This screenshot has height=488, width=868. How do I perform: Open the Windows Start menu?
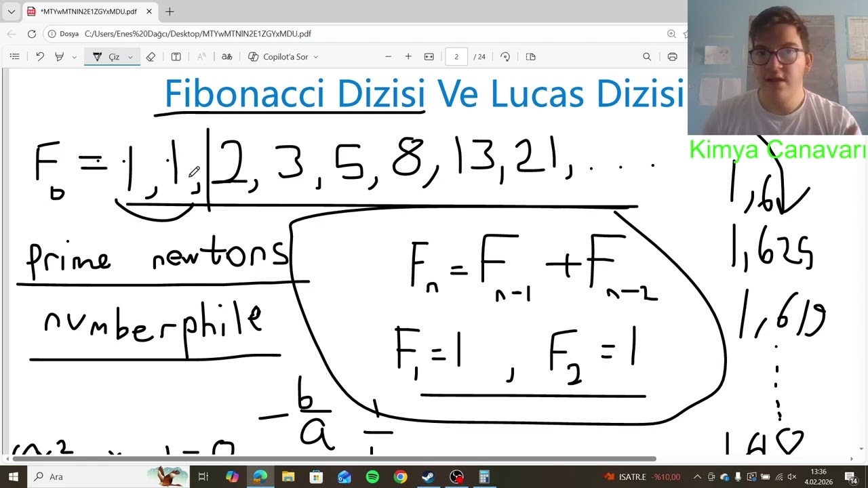13,476
